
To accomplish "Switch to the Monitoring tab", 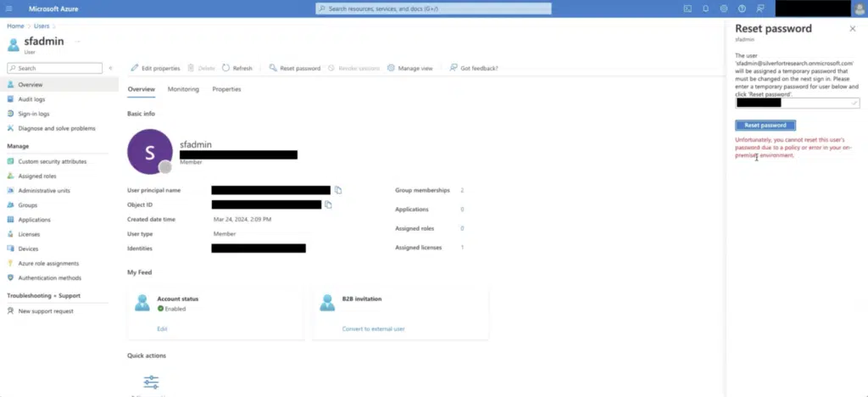I will (183, 89).
